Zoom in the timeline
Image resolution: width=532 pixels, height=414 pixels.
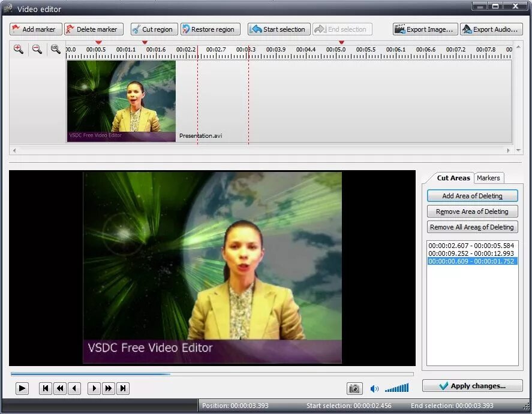[x=19, y=49]
